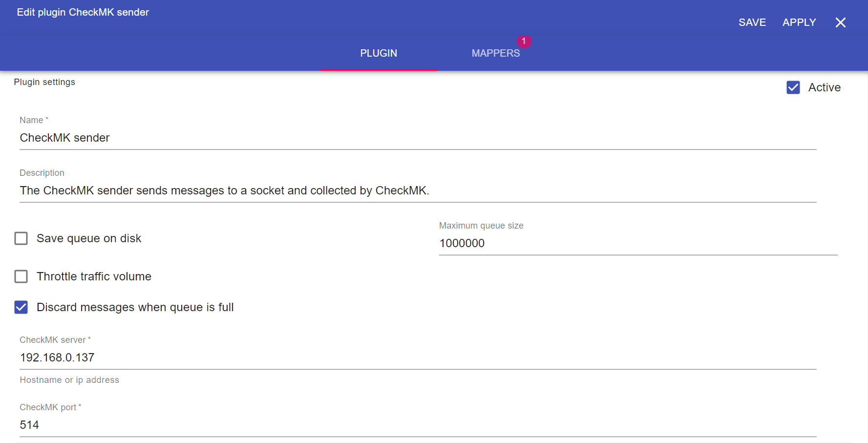Click the CheckMK server address field
The height and width of the screenshot is (443, 868).
pos(418,358)
